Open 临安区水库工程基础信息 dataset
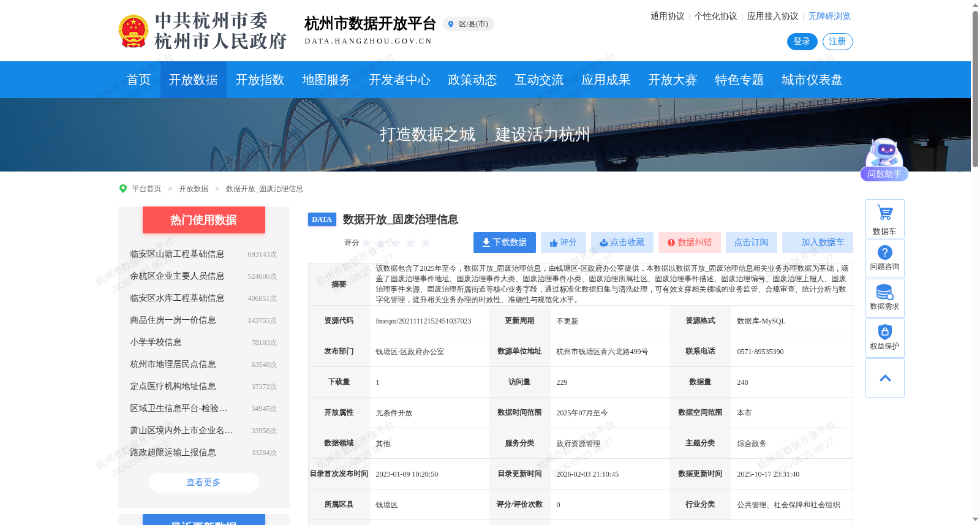980x525 pixels. click(178, 298)
